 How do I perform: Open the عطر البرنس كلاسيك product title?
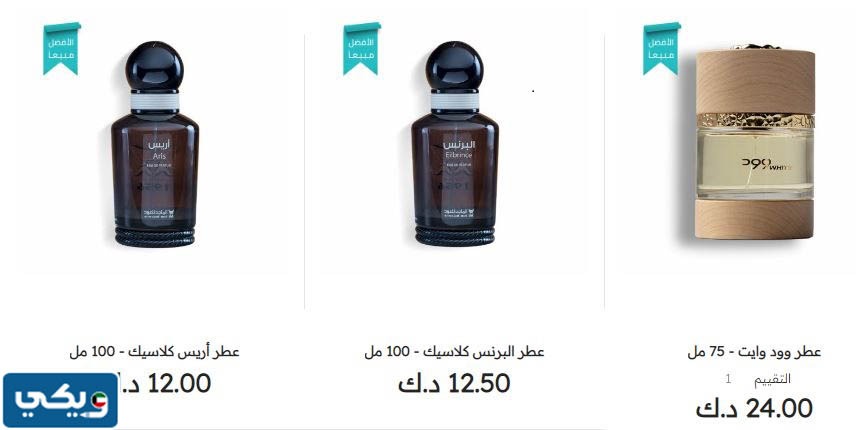pos(454,352)
